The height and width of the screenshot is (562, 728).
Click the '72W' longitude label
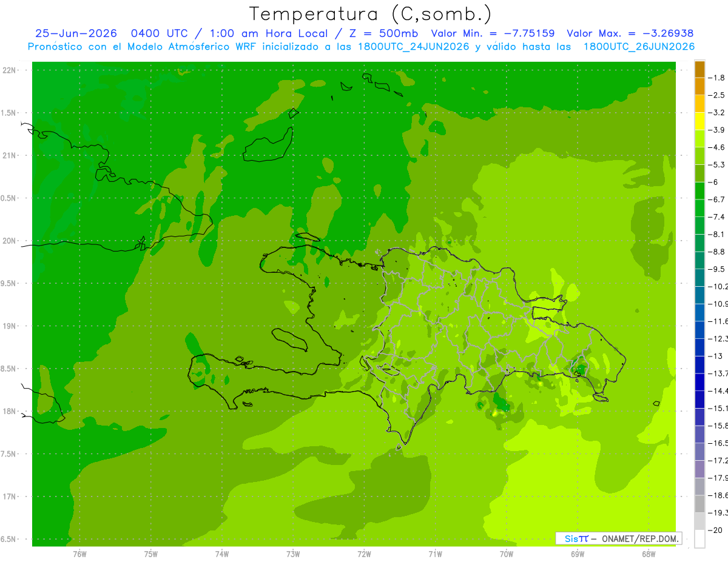pos(364,554)
